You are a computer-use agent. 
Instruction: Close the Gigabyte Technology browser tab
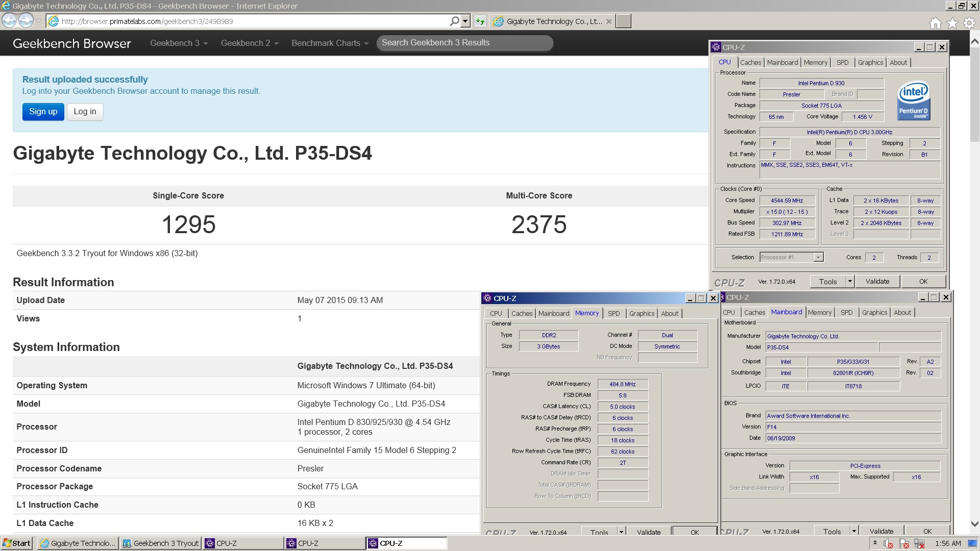click(608, 21)
